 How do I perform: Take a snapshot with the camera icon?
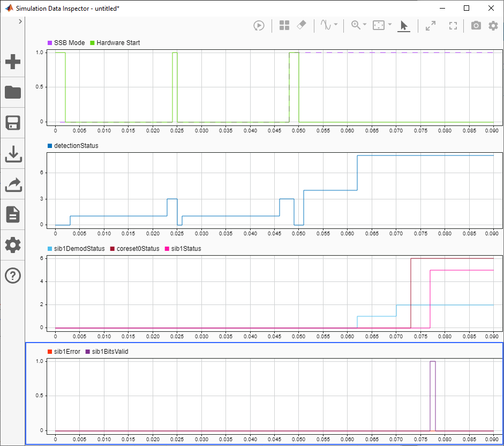point(476,25)
